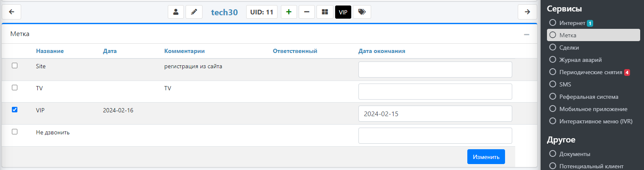Collapse the Метка panel
Screen dimensions: 644x170
[527, 34]
